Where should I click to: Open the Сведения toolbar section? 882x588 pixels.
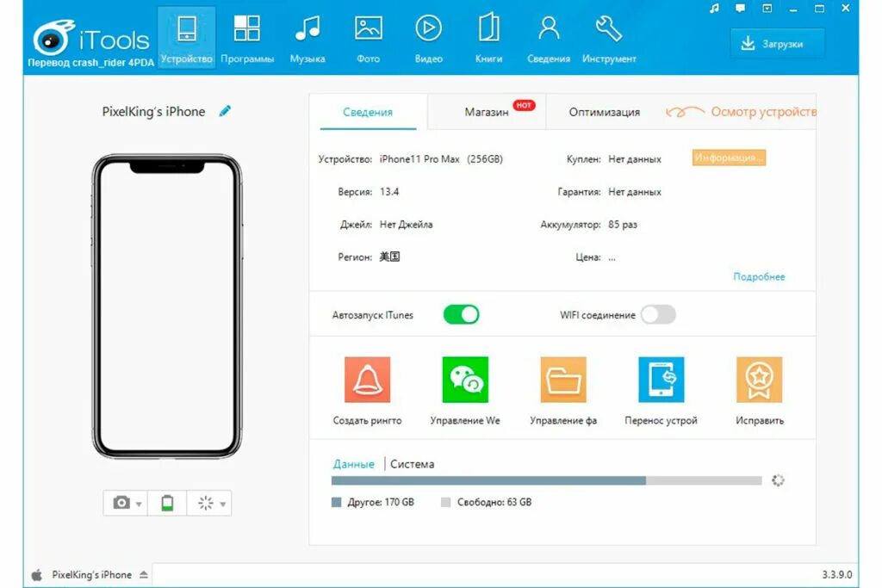tap(549, 38)
